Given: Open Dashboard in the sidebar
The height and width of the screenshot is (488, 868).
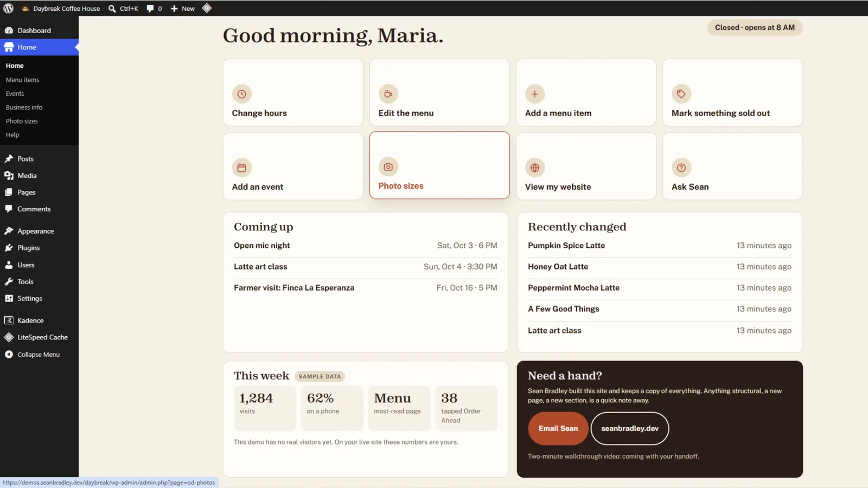Looking at the screenshot, I should pos(39,30).
